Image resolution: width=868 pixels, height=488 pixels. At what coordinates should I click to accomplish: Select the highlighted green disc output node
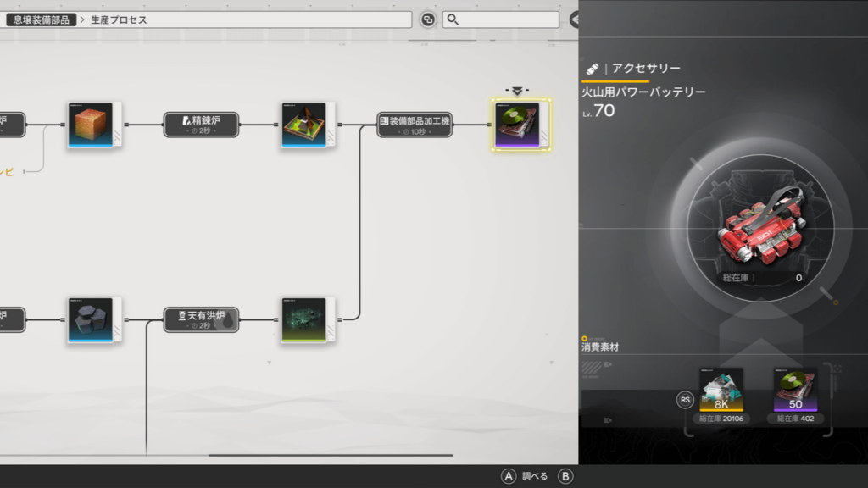click(x=520, y=125)
